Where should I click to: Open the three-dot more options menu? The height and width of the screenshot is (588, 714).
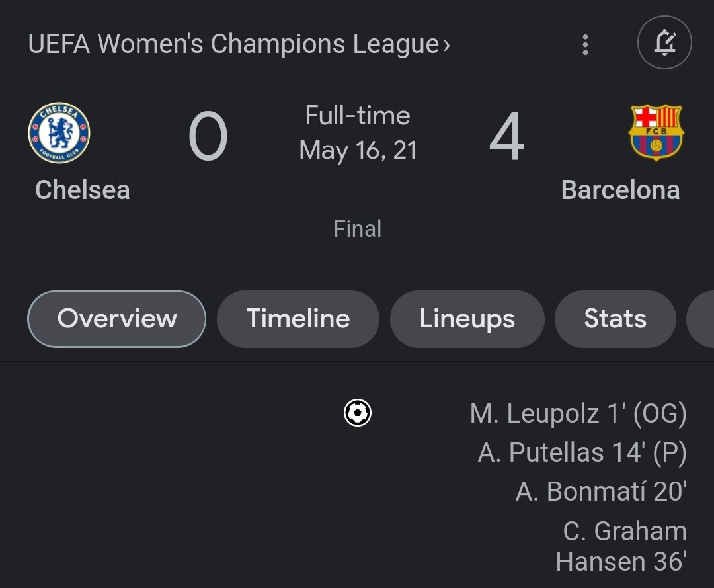click(585, 44)
